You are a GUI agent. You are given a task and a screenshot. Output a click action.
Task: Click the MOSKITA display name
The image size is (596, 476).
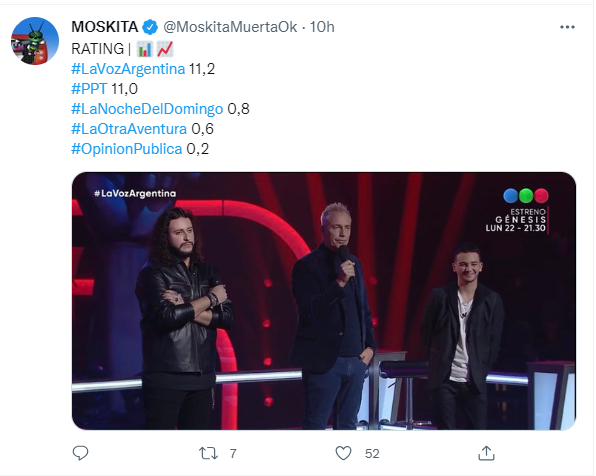(105, 27)
